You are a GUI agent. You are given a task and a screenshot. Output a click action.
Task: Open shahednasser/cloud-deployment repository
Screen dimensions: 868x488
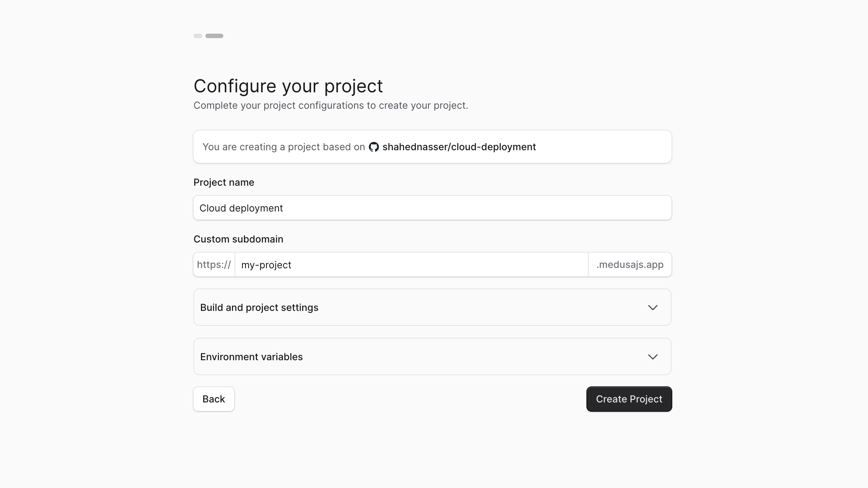click(459, 147)
